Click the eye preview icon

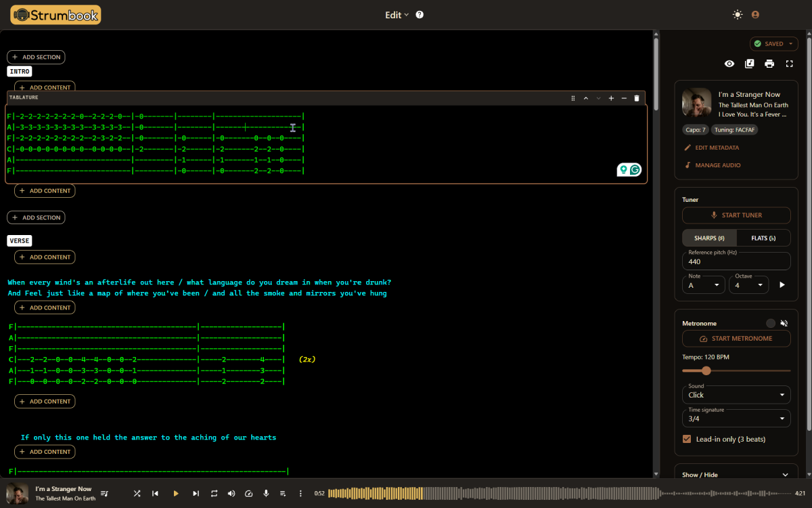pos(729,64)
